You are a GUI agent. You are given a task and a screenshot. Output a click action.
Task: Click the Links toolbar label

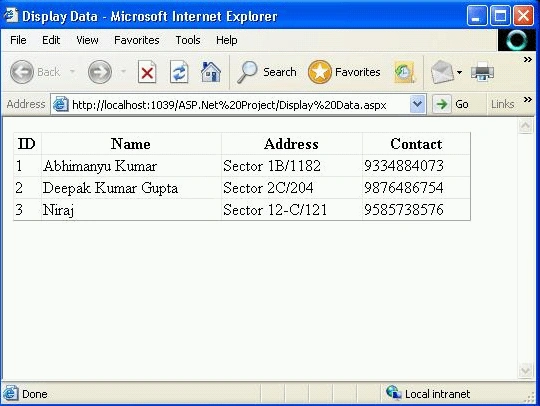(502, 104)
